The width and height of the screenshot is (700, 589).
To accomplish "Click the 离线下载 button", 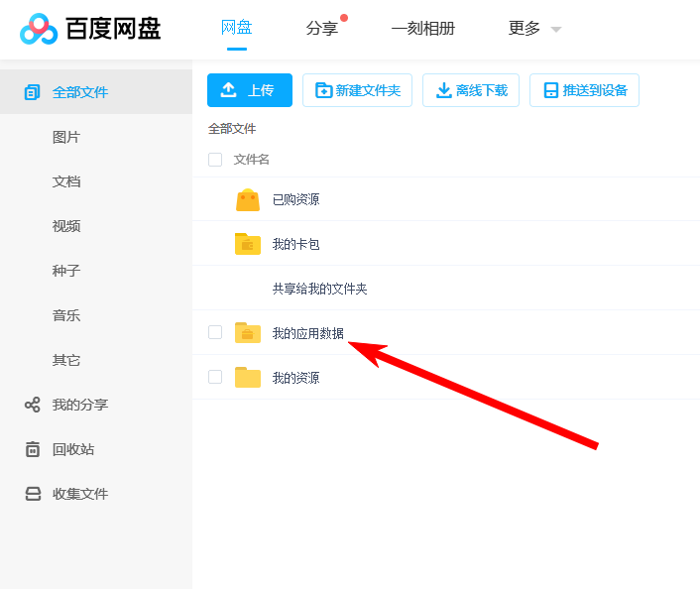I will (x=471, y=90).
